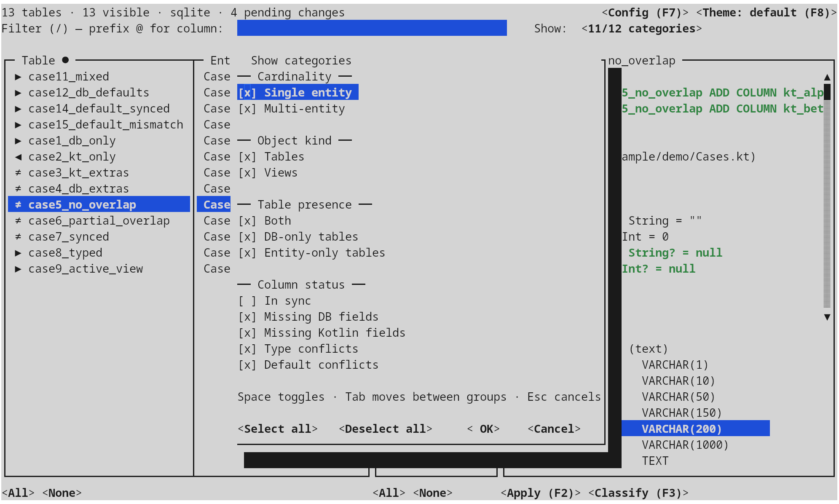Click the not-equal icon beside case6_partial_overlap
The image size is (839, 504).
pyautogui.click(x=18, y=221)
